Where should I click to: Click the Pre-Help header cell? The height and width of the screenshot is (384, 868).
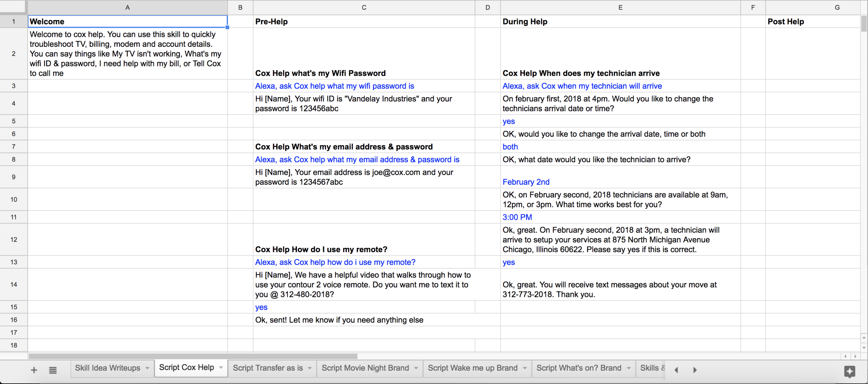[364, 22]
